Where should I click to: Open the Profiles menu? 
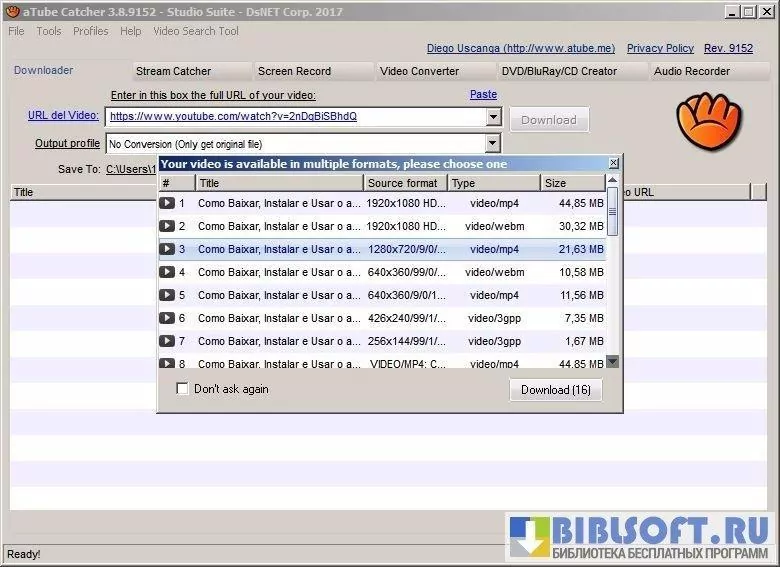pyautogui.click(x=91, y=31)
